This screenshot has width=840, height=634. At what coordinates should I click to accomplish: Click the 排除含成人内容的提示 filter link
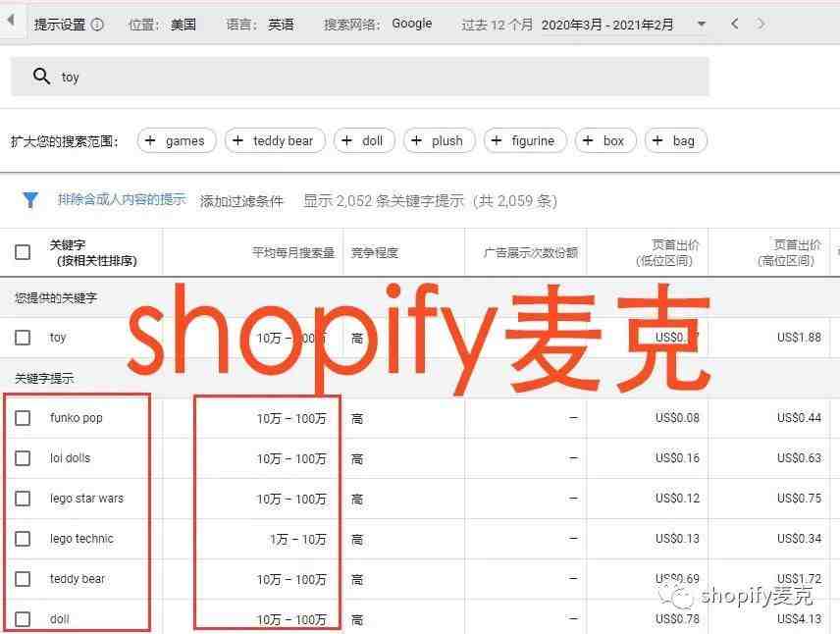(x=122, y=199)
